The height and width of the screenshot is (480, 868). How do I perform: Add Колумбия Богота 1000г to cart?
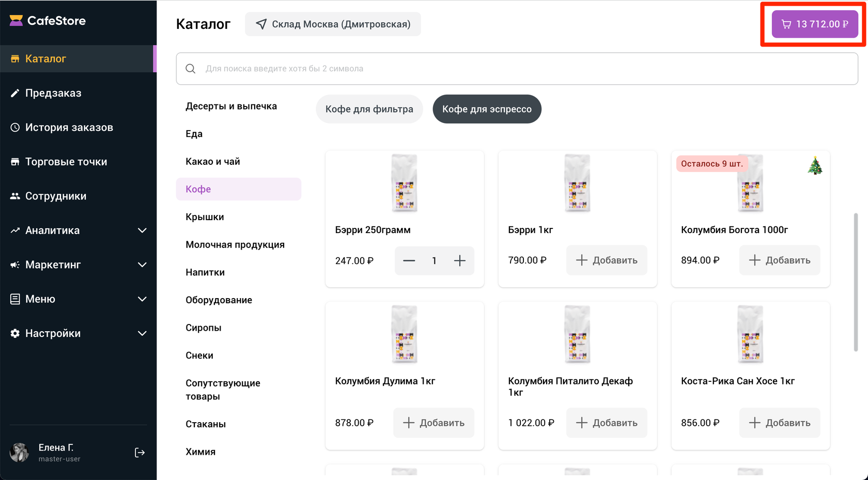(x=780, y=260)
